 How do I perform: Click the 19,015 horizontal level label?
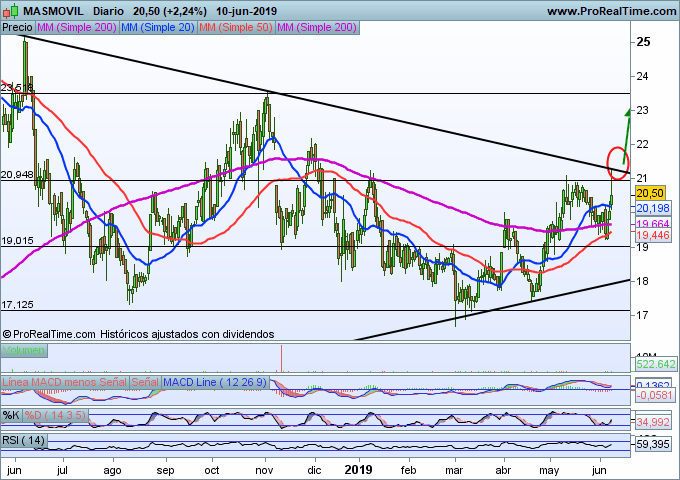coord(17,241)
